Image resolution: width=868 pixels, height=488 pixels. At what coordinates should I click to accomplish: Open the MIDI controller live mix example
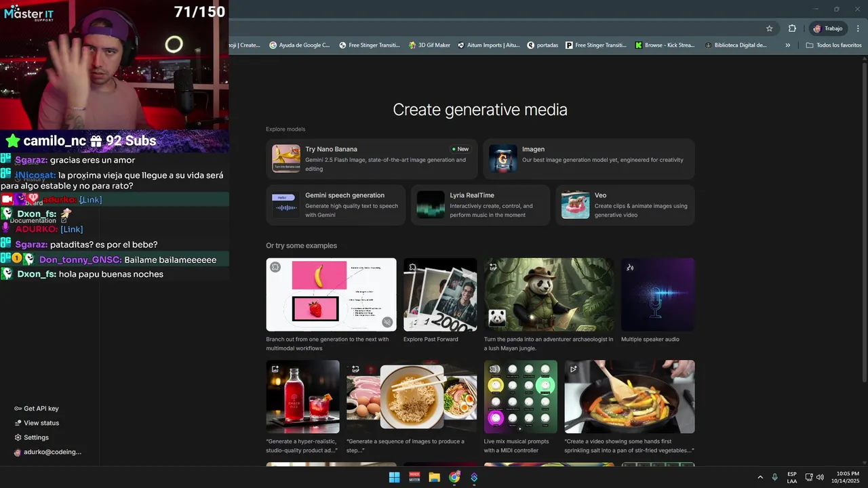tap(521, 396)
